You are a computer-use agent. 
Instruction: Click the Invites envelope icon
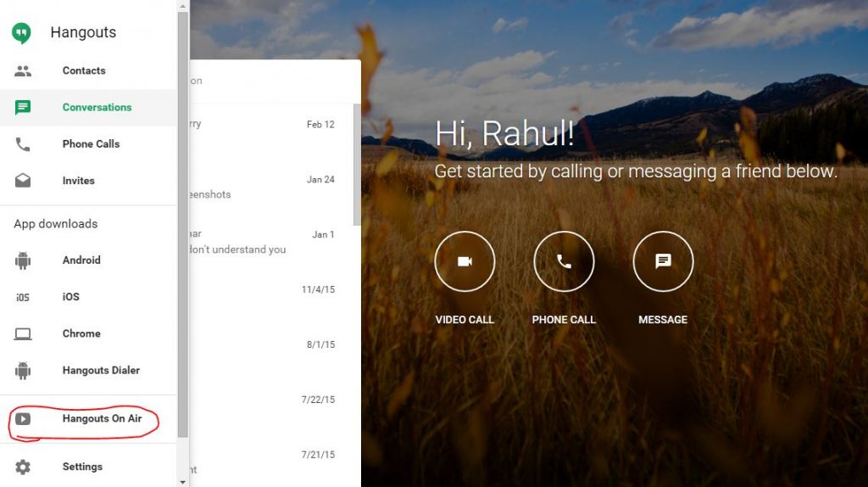tap(23, 181)
